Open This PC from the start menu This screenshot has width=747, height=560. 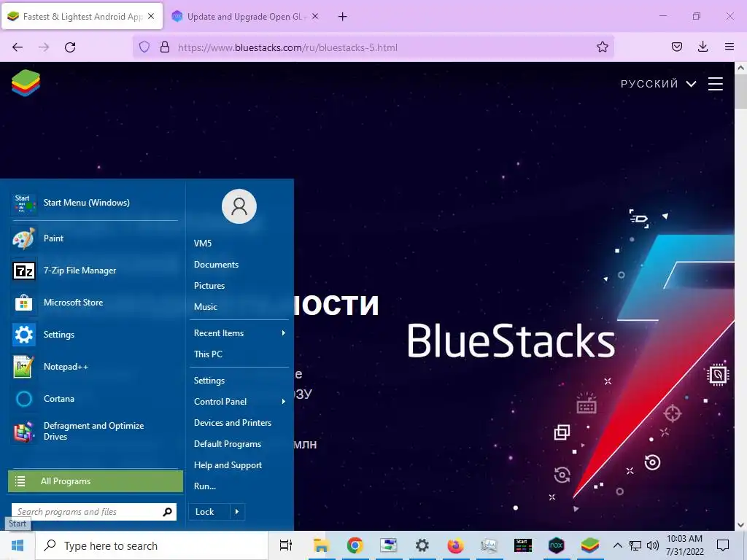click(208, 354)
